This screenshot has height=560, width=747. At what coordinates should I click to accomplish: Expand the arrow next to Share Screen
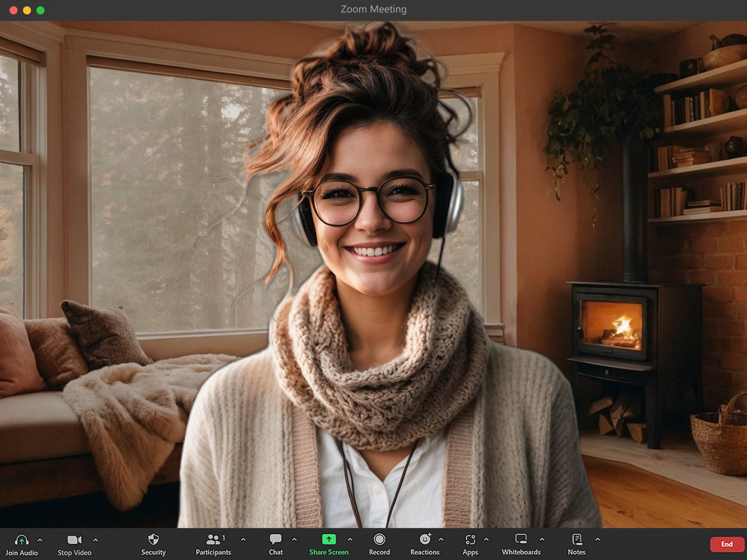[x=350, y=540]
